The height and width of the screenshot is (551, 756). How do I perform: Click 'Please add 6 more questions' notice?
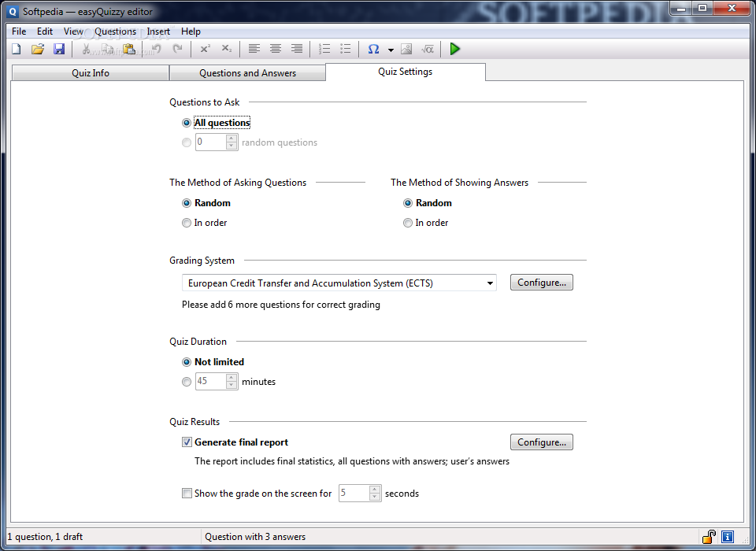click(x=281, y=305)
